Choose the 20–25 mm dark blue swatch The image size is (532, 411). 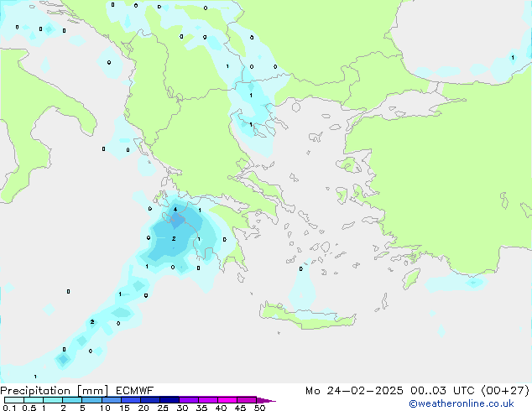149,400
